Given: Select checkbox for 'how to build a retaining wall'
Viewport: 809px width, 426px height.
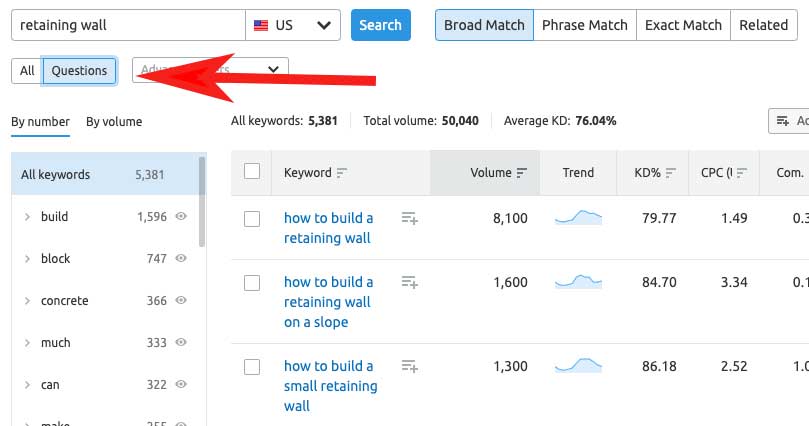Looking at the screenshot, I should tap(252, 218).
